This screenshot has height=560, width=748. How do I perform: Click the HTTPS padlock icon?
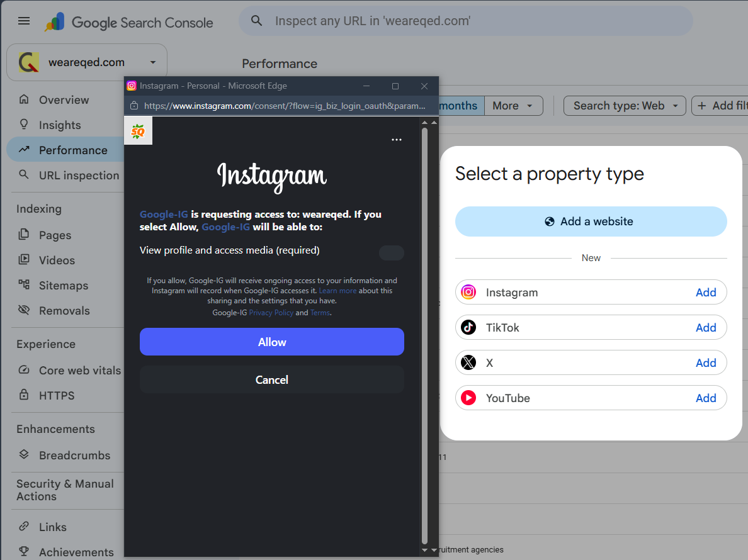coord(24,395)
